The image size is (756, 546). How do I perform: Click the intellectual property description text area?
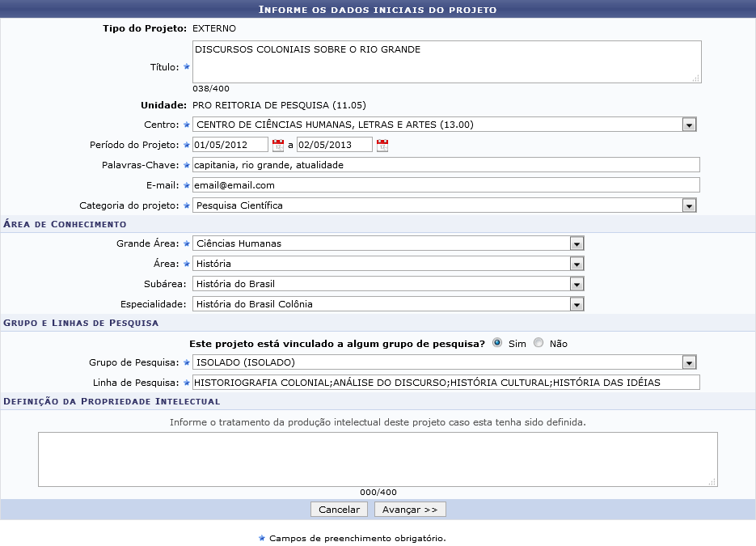(378, 457)
